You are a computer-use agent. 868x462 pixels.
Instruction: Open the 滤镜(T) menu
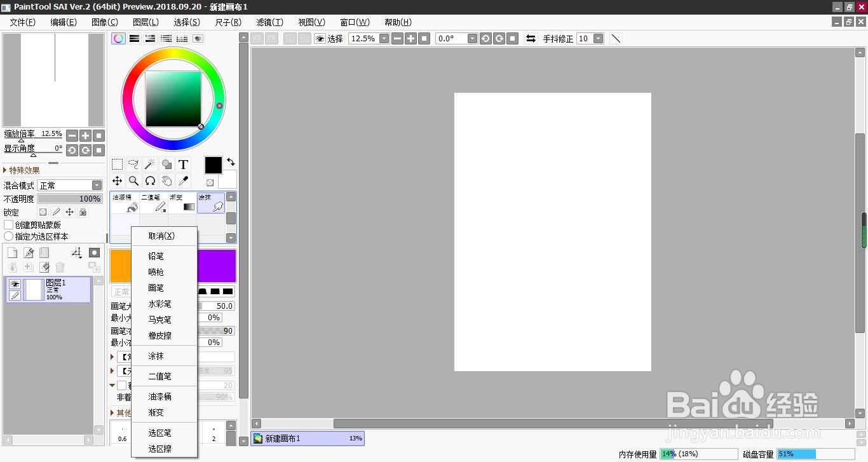(269, 22)
